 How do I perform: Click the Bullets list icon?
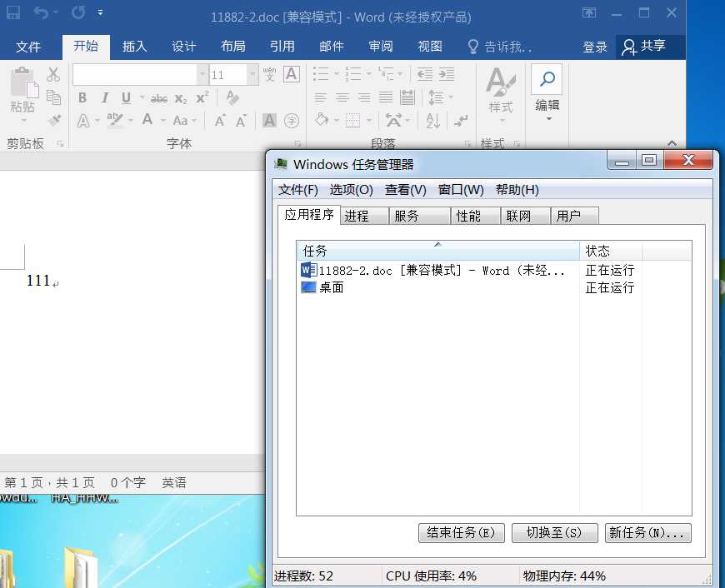tap(321, 74)
